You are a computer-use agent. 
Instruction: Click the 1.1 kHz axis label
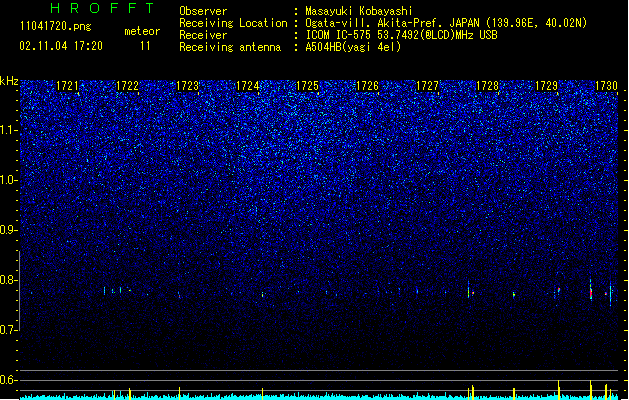point(8,130)
